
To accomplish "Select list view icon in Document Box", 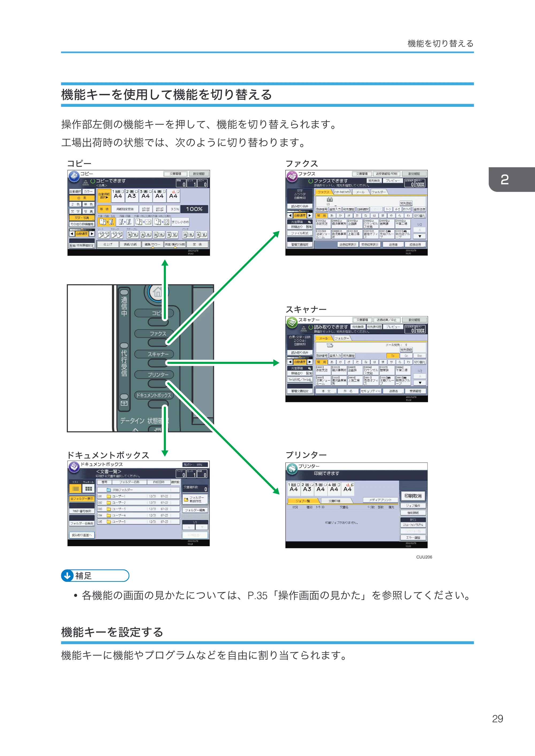I will pyautogui.click(x=75, y=488).
